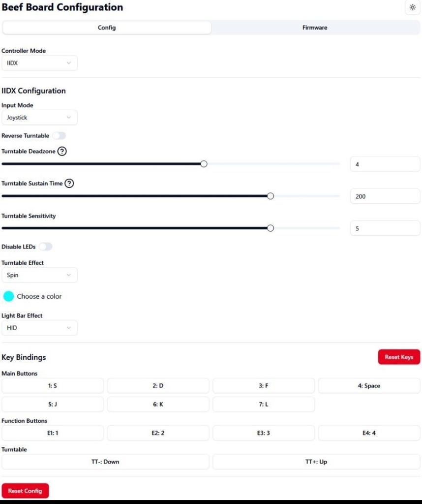Expand the Light Bar Effect dropdown
The width and height of the screenshot is (422, 504).
pyautogui.click(x=39, y=328)
